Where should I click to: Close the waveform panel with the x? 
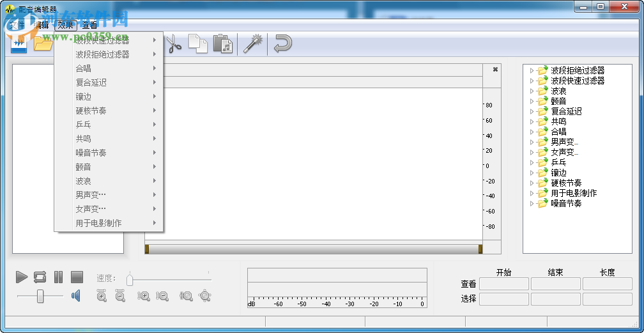pyautogui.click(x=495, y=70)
